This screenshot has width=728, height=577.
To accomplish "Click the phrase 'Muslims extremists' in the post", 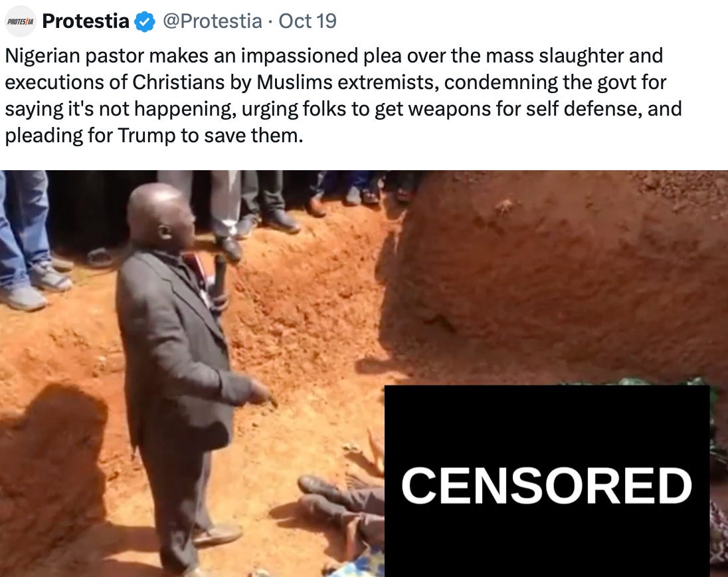I will (347, 82).
